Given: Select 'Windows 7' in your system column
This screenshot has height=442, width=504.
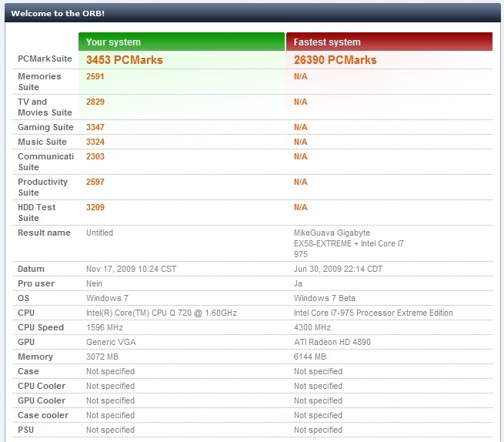Looking at the screenshot, I should coord(107,298).
